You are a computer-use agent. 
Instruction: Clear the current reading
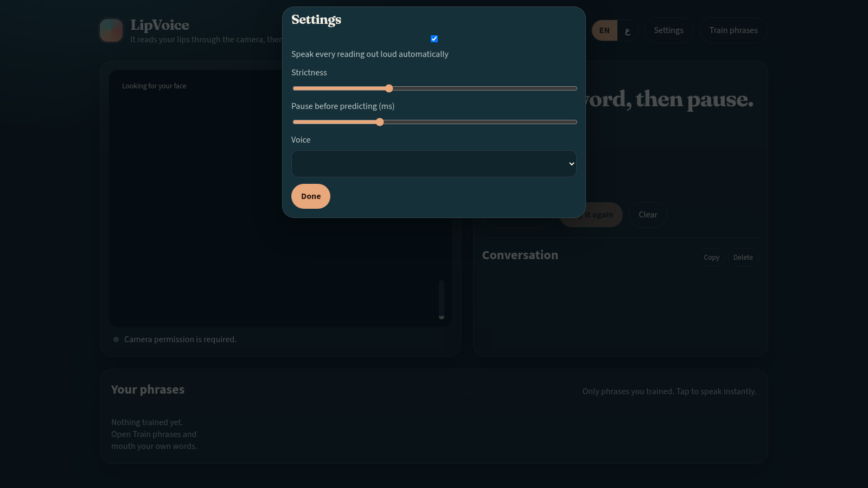pos(648,215)
